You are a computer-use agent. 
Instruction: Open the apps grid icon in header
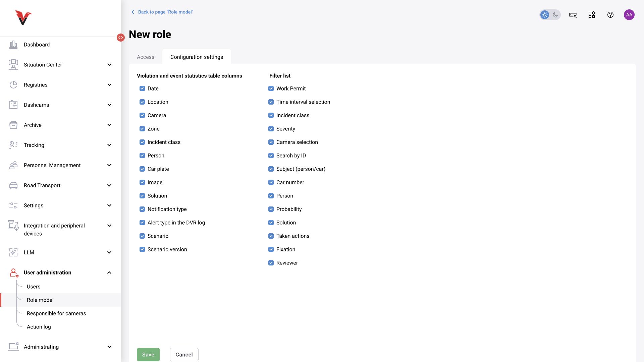592,15
